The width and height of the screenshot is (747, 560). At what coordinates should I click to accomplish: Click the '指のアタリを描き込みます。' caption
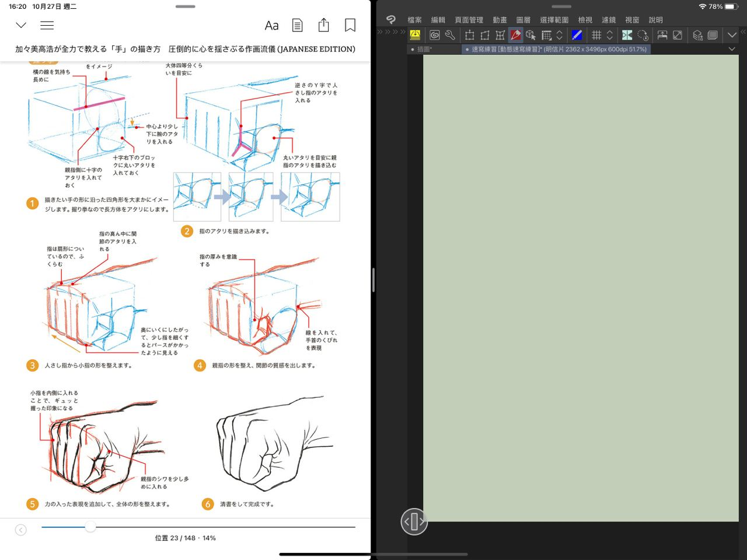coord(235,231)
